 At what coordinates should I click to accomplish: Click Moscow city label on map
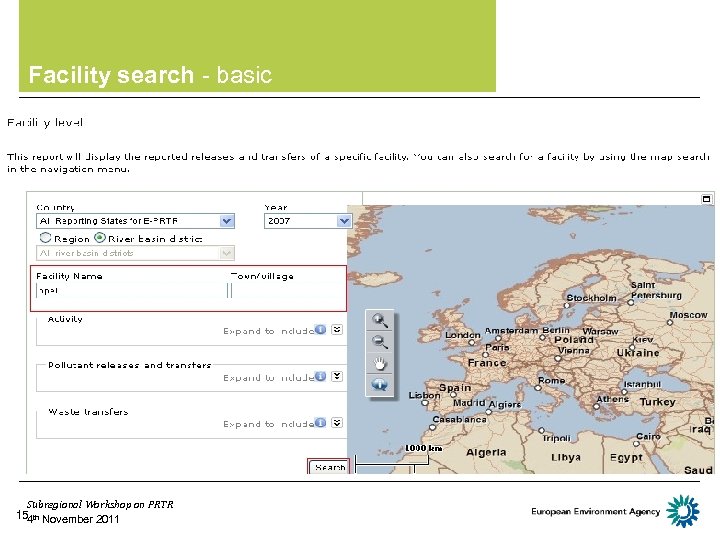(x=688, y=315)
